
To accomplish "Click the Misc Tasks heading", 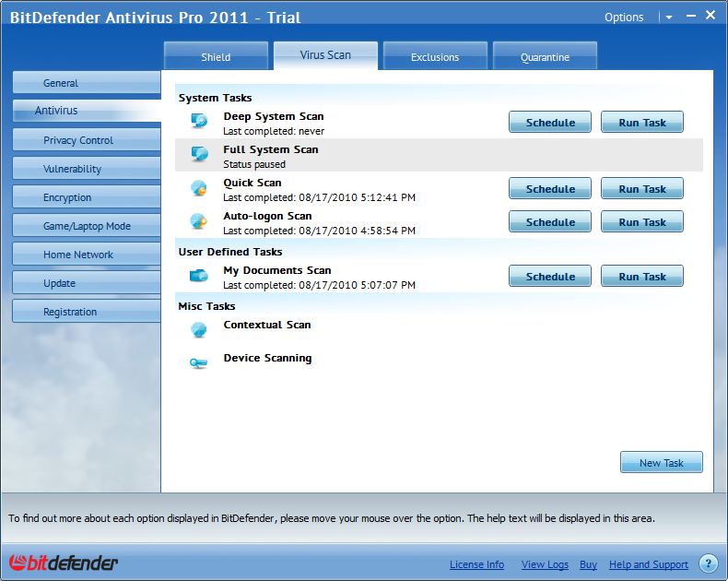I will tap(206, 306).
